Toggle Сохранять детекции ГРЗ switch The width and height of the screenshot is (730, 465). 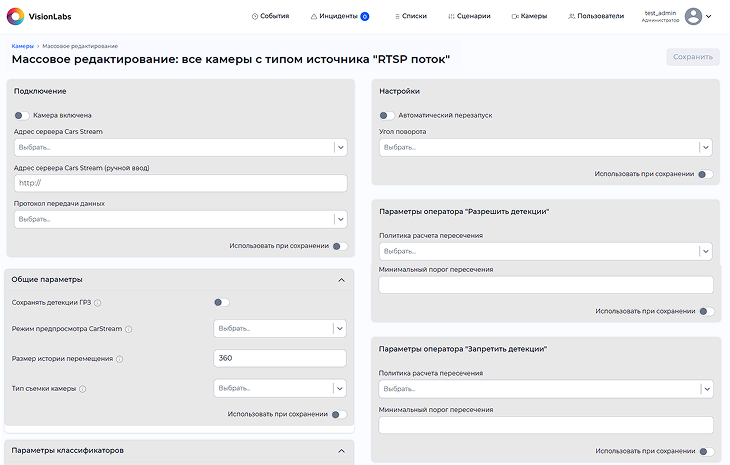(x=222, y=303)
